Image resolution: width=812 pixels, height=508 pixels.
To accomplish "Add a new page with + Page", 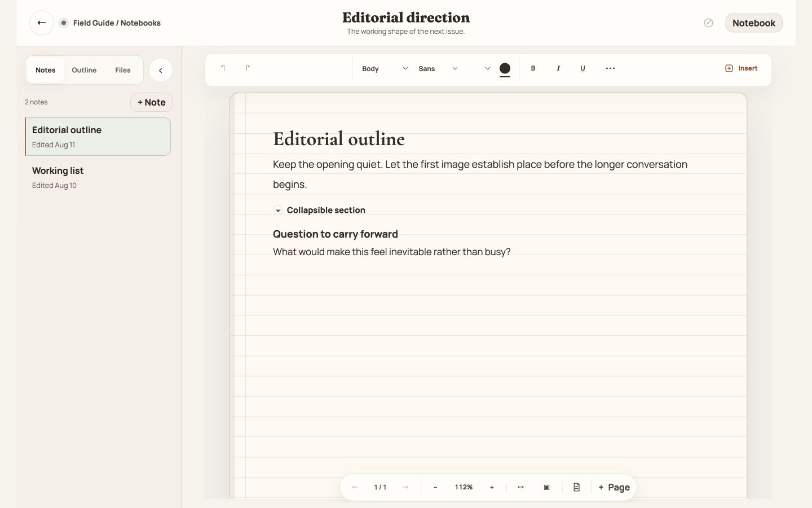I will click(614, 487).
